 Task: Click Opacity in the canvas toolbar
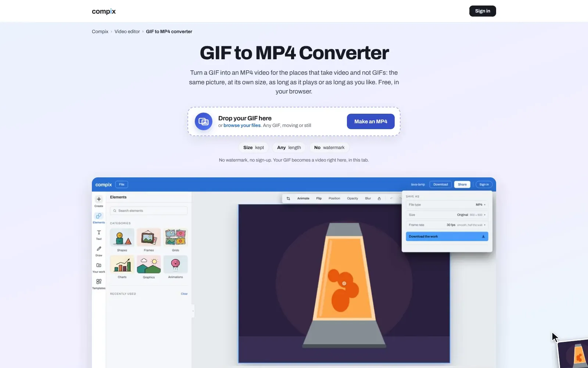352,198
